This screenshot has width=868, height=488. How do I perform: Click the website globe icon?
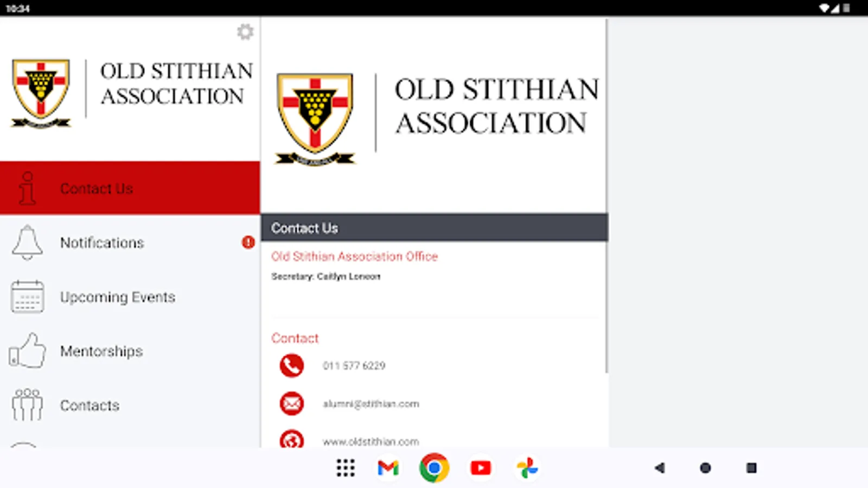click(292, 441)
